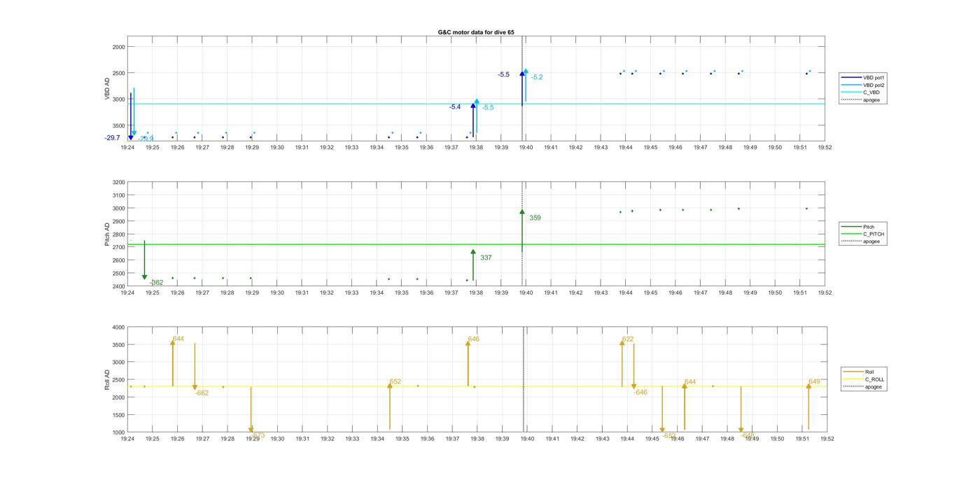Click the dark blue '-5.4' VBD label

pyautogui.click(x=455, y=107)
